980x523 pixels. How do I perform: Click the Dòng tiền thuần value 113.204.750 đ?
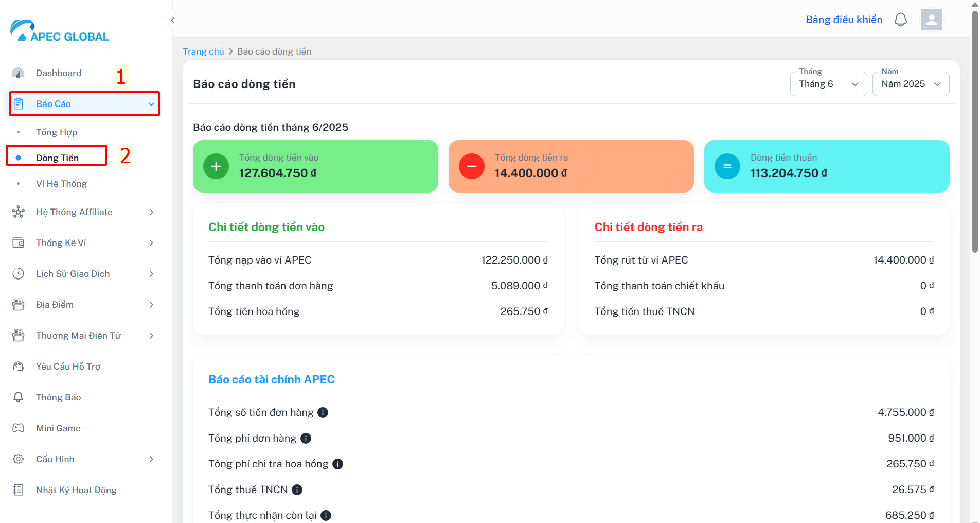click(x=789, y=173)
